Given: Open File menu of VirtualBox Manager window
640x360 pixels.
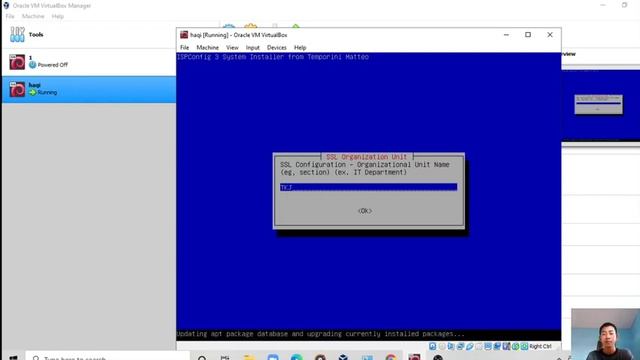Looking at the screenshot, I should tap(10, 16).
